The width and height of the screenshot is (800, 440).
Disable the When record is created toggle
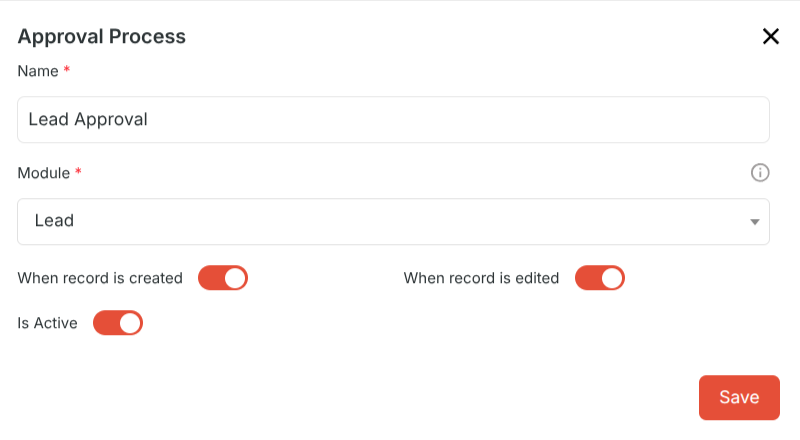coord(223,278)
